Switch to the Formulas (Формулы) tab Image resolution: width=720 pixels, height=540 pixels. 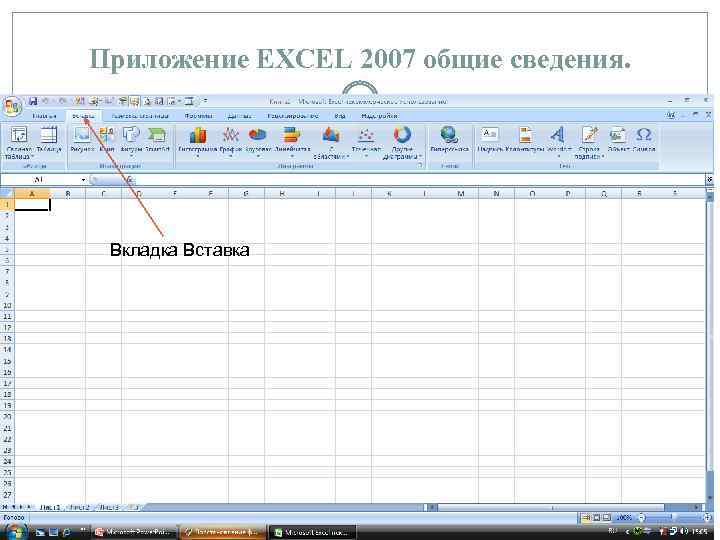(198, 116)
